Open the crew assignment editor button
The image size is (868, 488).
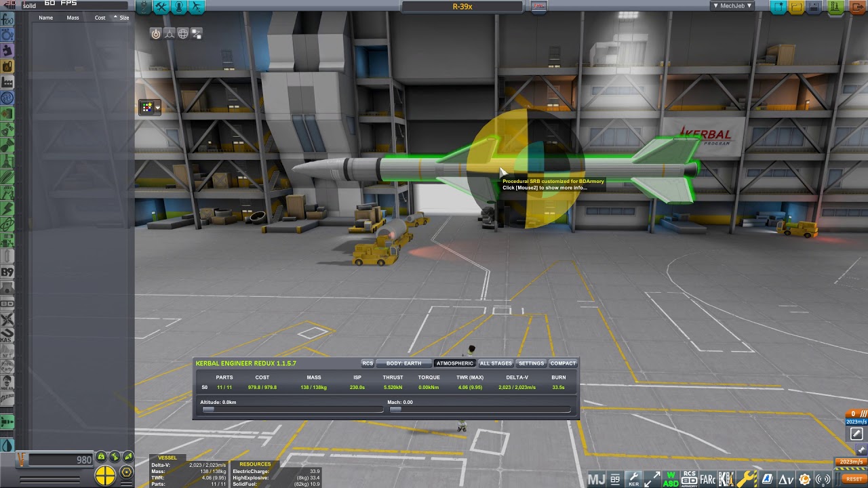coord(179,7)
